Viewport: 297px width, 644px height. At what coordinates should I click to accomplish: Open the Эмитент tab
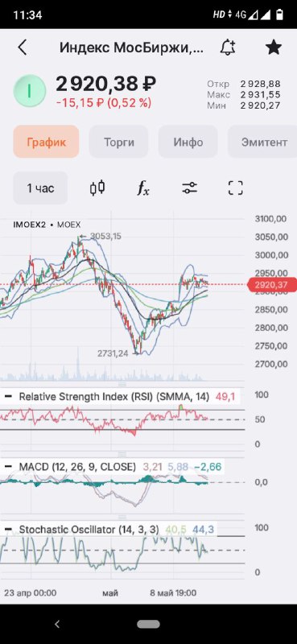click(263, 142)
